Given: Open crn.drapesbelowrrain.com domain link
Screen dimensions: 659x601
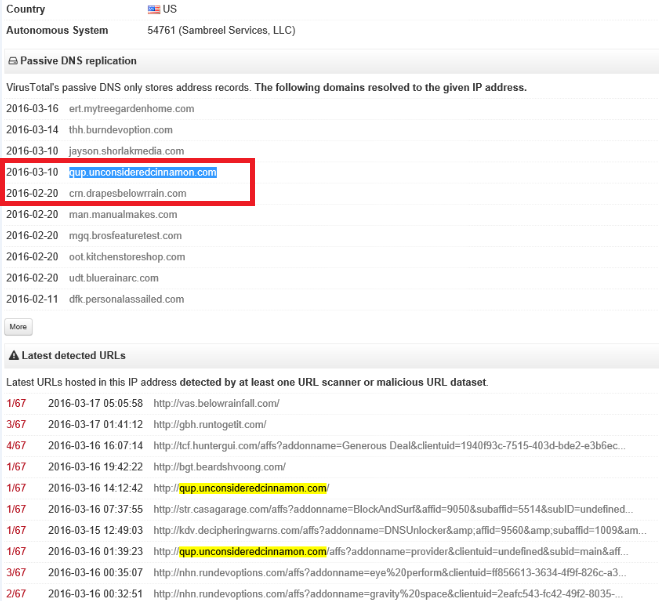Looking at the screenshot, I should 128,193.
